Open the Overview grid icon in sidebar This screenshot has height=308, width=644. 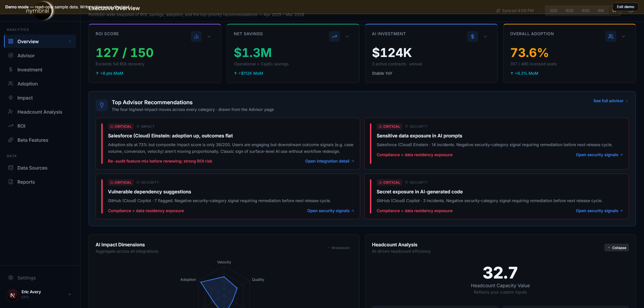click(x=11, y=41)
